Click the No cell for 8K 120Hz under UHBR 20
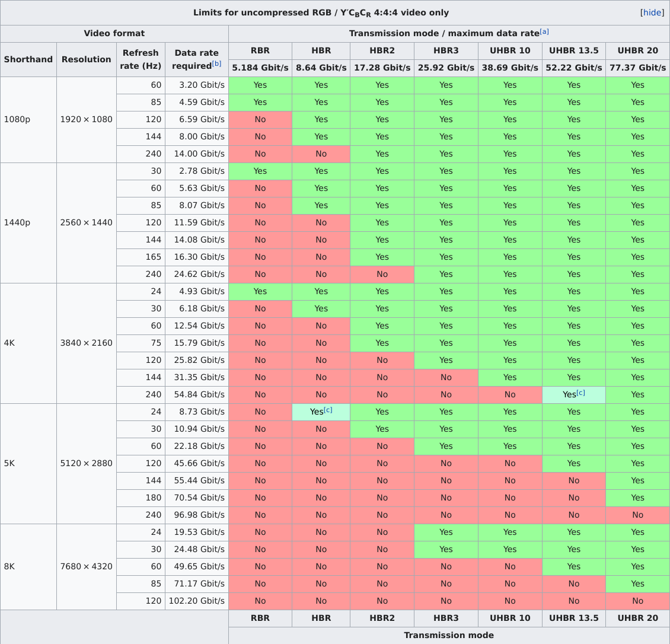Viewport: 670px width, 644px height. (637, 601)
